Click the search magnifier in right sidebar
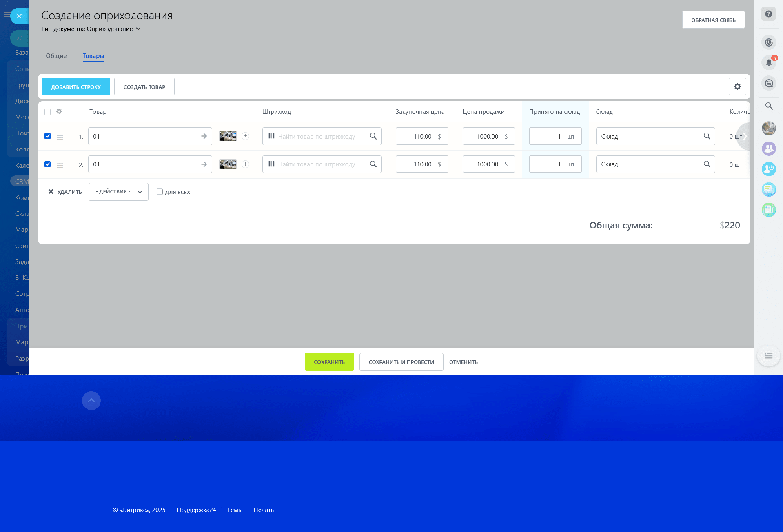783x532 pixels. click(x=769, y=106)
